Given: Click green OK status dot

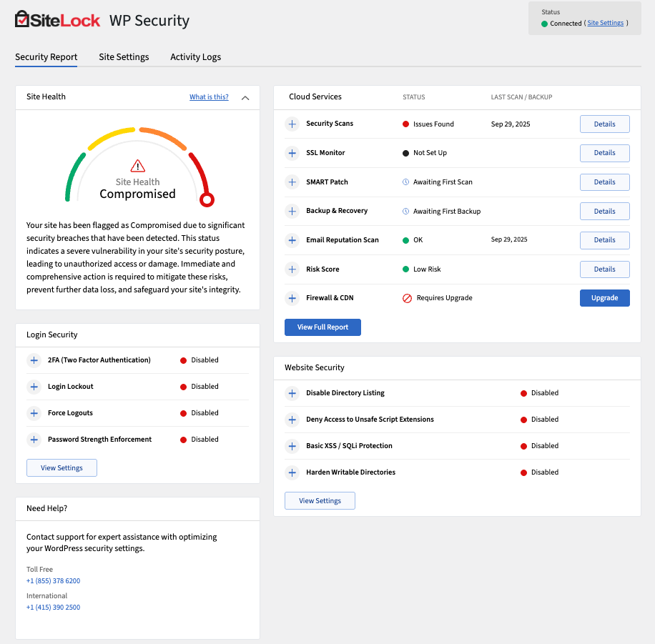Looking at the screenshot, I should [405, 241].
